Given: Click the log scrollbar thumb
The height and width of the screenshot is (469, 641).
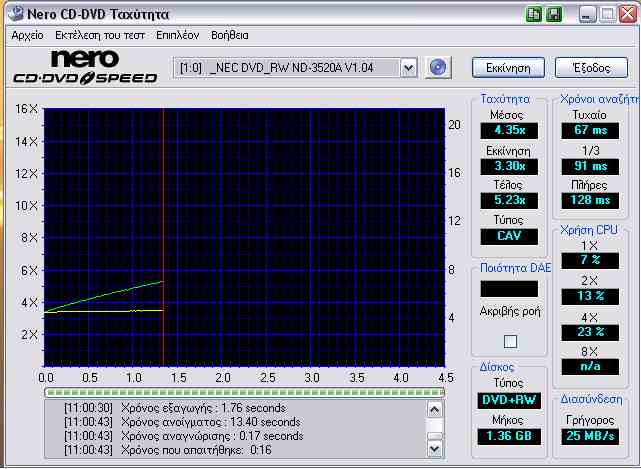Looking at the screenshot, I should pos(434,436).
